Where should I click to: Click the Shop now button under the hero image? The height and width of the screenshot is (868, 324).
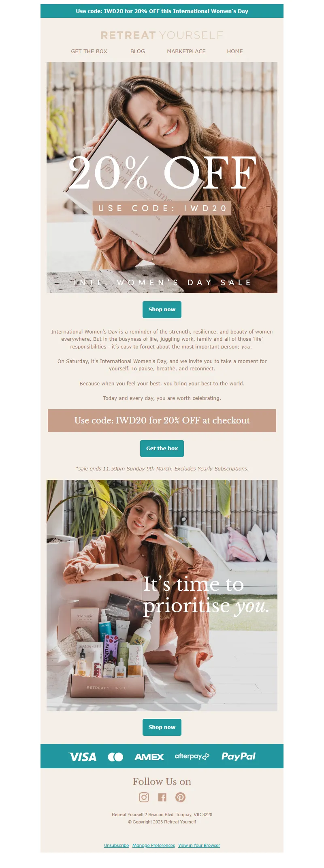click(x=162, y=309)
